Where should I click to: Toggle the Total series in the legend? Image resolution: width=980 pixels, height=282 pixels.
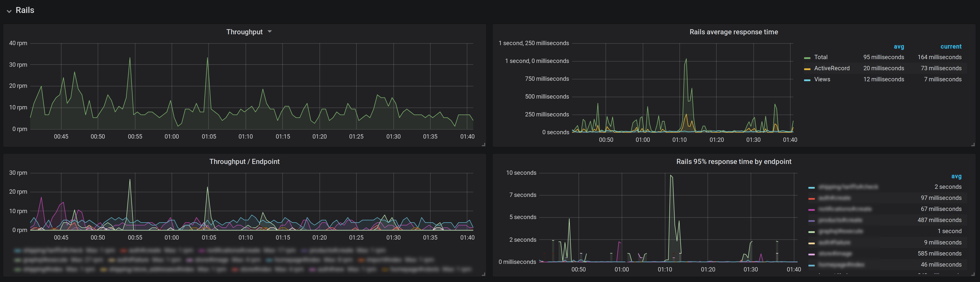point(821,57)
